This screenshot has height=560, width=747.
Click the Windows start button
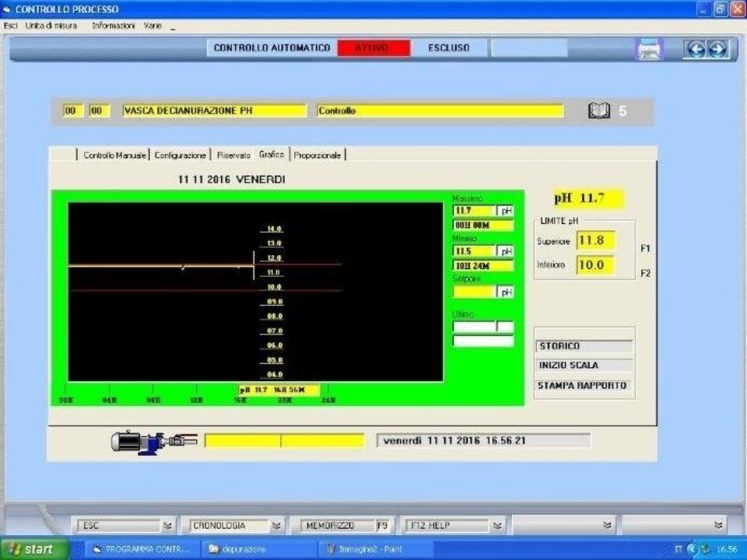pyautogui.click(x=30, y=549)
